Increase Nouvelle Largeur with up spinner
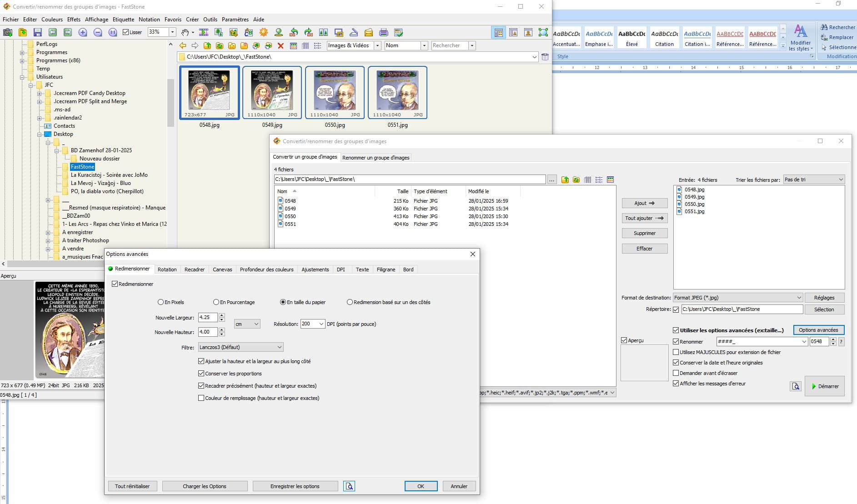This screenshot has width=857, height=504. pos(222,315)
